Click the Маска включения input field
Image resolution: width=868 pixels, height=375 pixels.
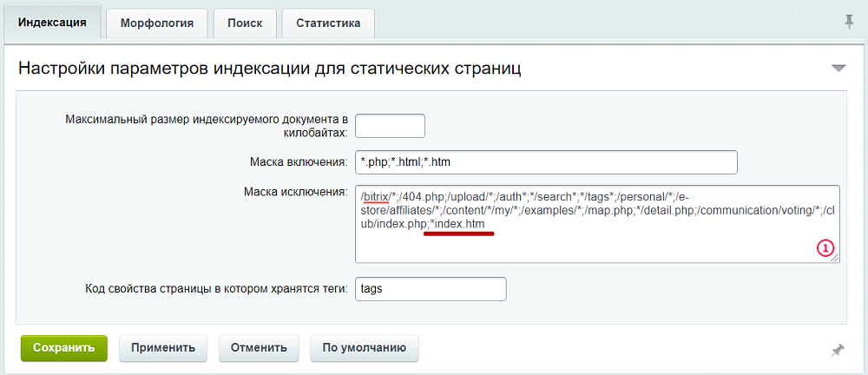pos(546,162)
